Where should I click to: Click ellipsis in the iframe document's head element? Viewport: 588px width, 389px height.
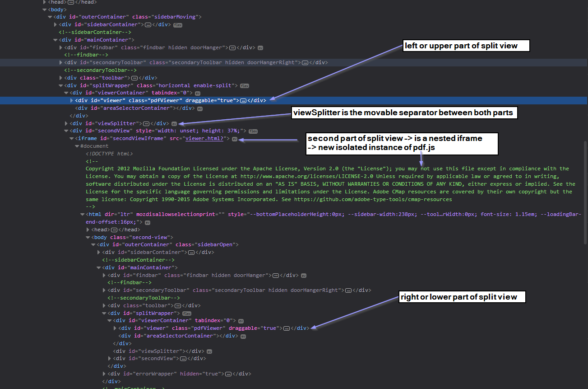tap(114, 230)
